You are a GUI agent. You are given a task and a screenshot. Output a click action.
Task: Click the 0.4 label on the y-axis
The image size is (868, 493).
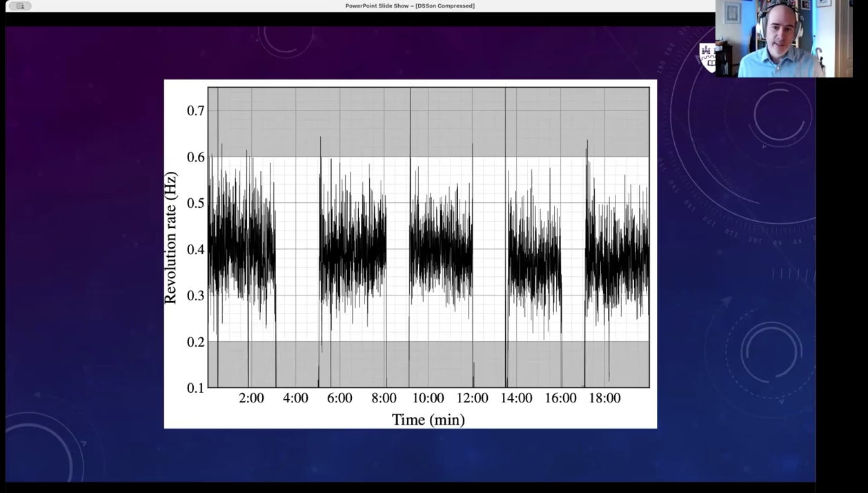coord(196,249)
